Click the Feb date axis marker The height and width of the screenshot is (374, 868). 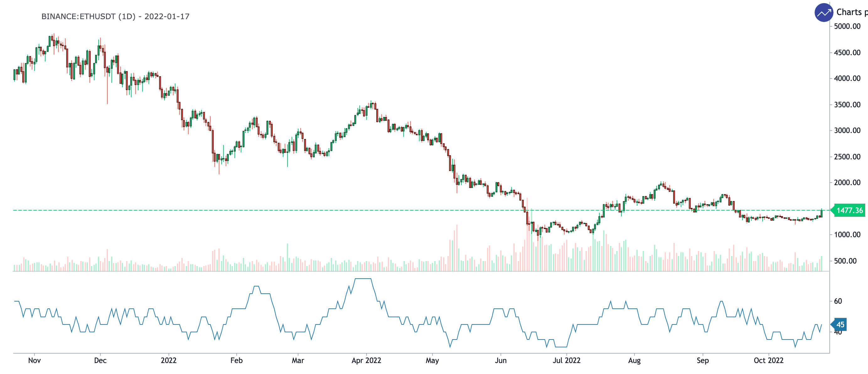(236, 360)
